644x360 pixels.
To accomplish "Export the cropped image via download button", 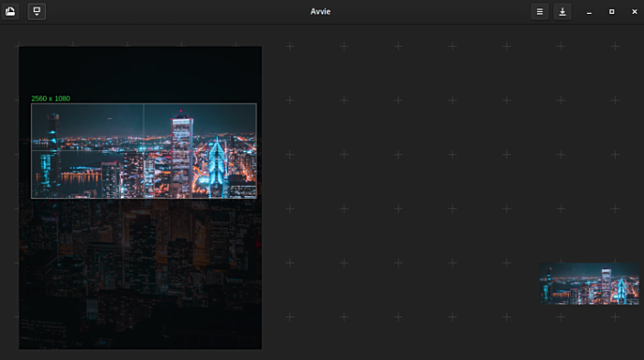I will 562,12.
